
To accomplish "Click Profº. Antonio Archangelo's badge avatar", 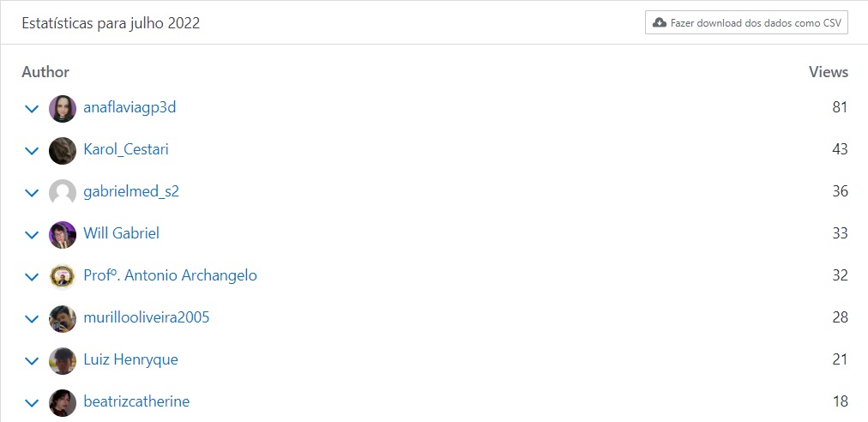I will point(63,277).
